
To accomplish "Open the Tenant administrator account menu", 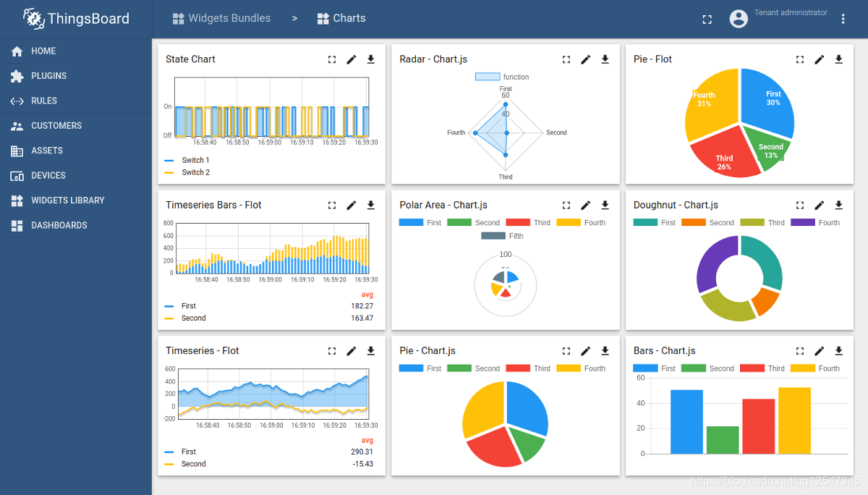I will pyautogui.click(x=739, y=18).
